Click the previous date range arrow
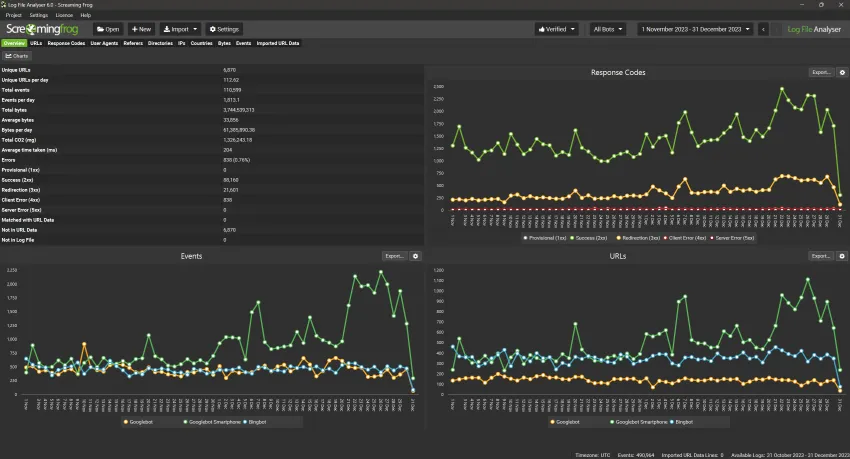 (764, 29)
